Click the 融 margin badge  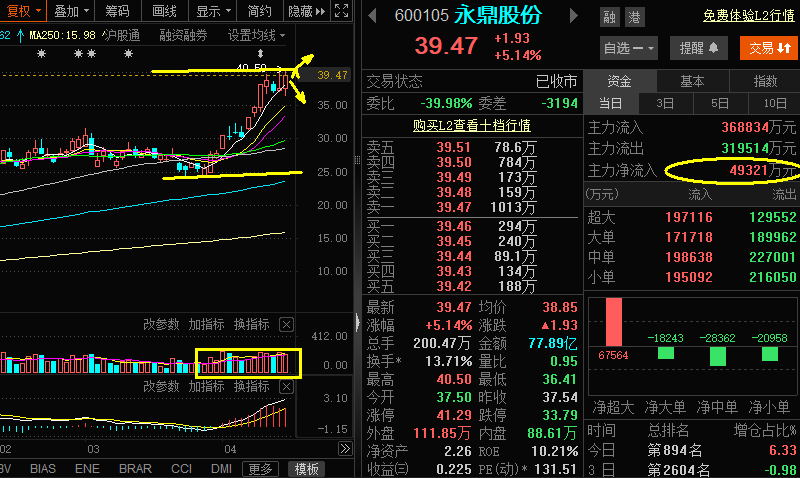tap(610, 17)
